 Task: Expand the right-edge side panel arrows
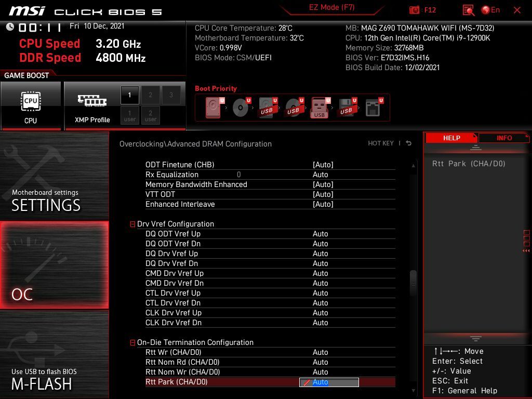coord(526,251)
